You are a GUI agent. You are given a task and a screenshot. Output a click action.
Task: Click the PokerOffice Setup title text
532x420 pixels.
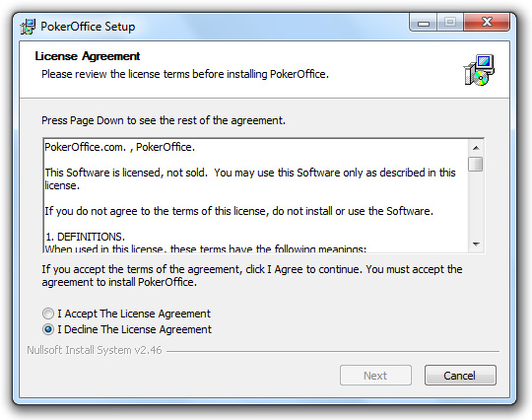click(x=88, y=27)
